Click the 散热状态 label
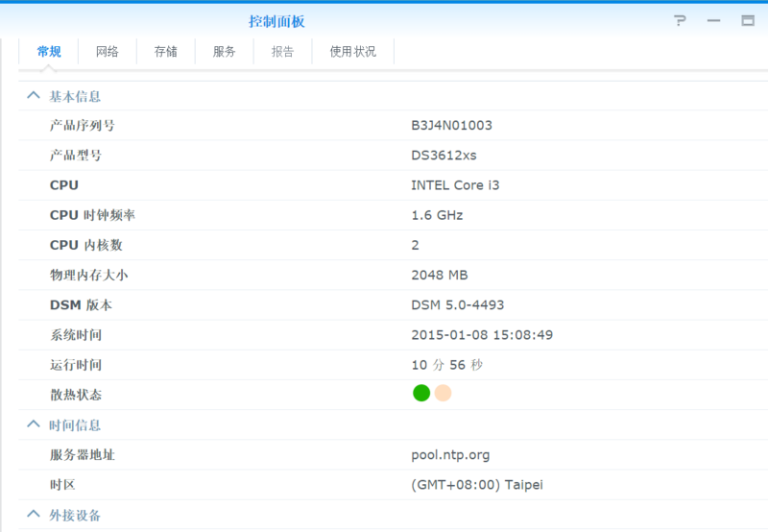Viewport: 768px width, 532px height. pos(76,395)
